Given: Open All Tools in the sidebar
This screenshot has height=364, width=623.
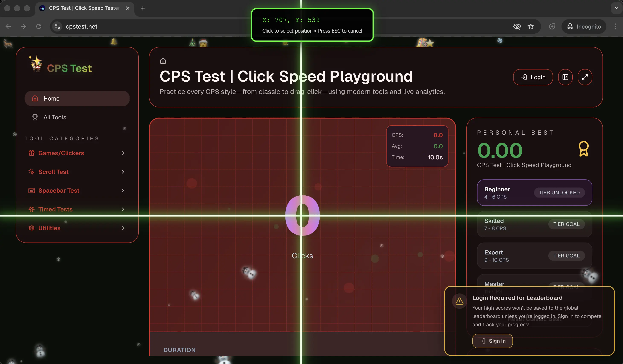Looking at the screenshot, I should [x=55, y=117].
